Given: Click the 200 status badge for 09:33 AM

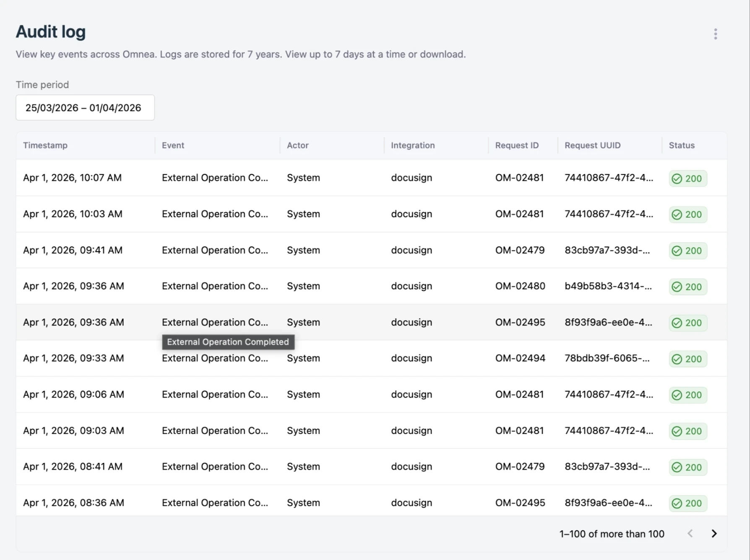Looking at the screenshot, I should click(x=688, y=359).
